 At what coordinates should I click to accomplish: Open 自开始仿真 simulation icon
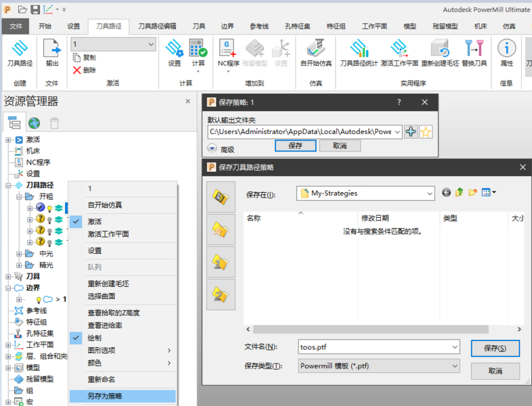pos(315,49)
